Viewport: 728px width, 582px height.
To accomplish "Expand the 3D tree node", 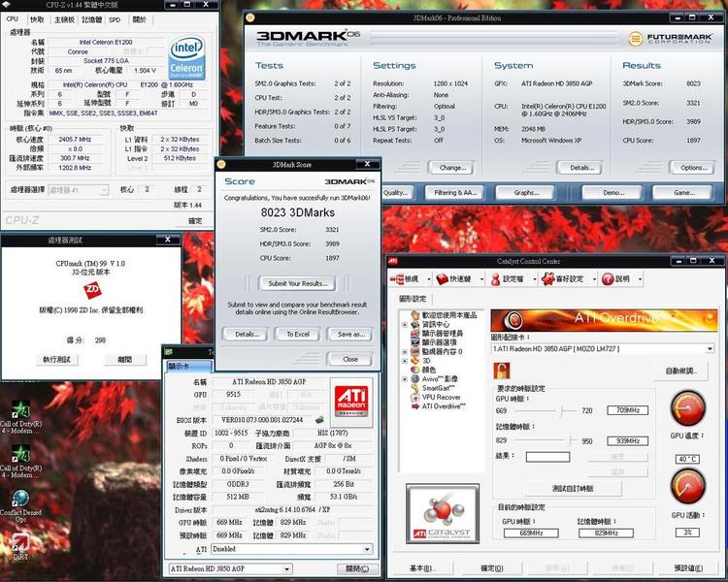I will point(405,361).
